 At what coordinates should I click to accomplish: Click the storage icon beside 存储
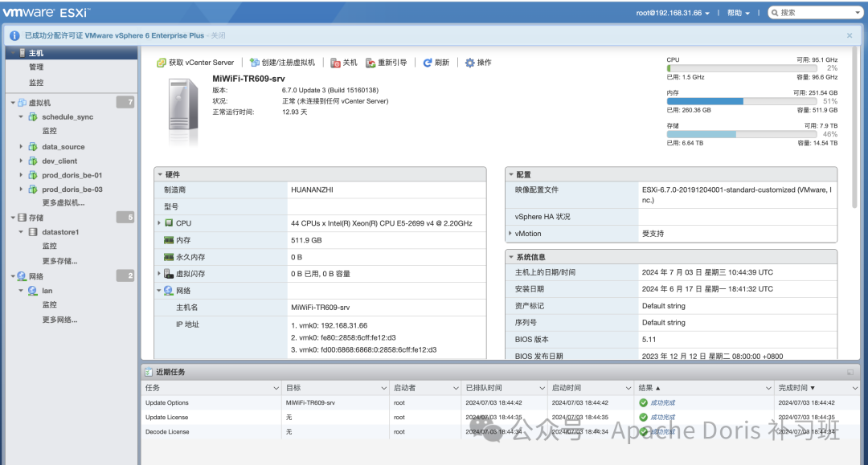(x=23, y=218)
